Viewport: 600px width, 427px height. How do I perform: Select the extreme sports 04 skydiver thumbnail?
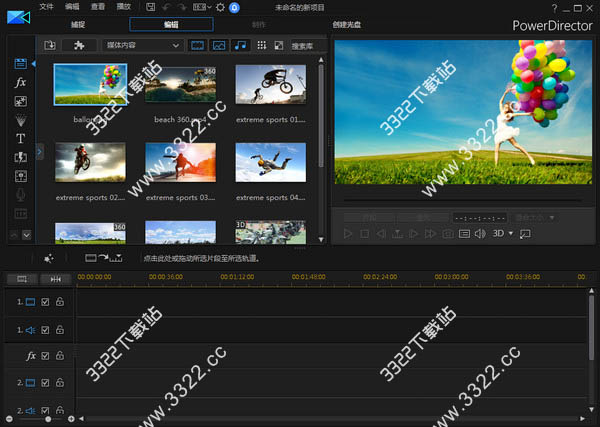271,162
